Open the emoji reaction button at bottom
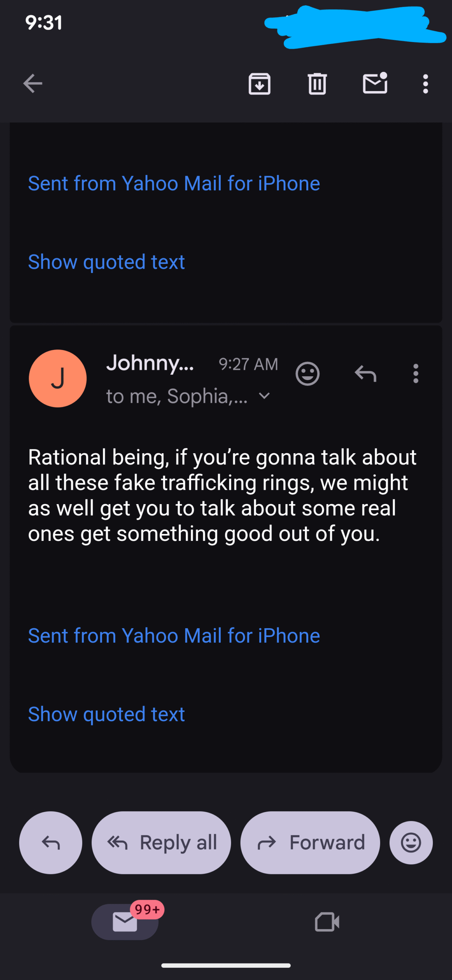The height and width of the screenshot is (980, 452). point(411,843)
